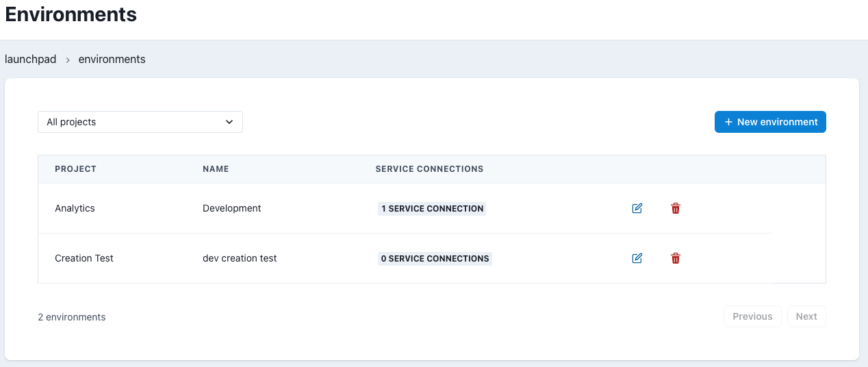Delete the Development environment

(676, 208)
